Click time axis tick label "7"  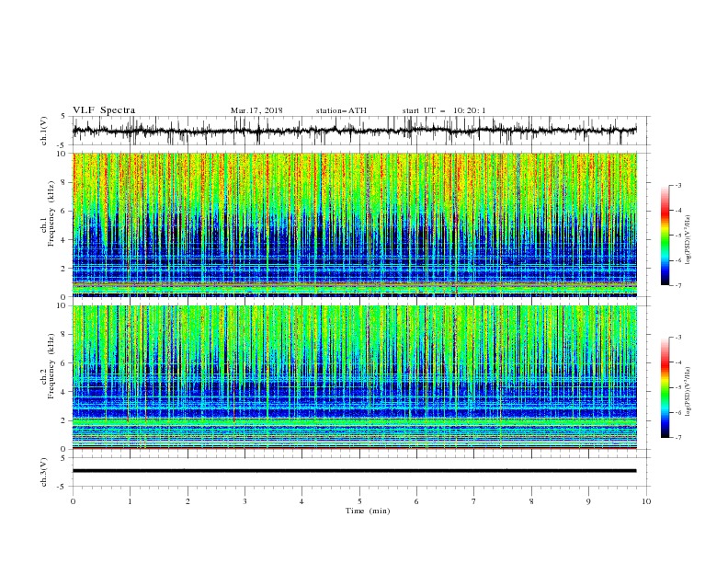pyautogui.click(x=474, y=501)
